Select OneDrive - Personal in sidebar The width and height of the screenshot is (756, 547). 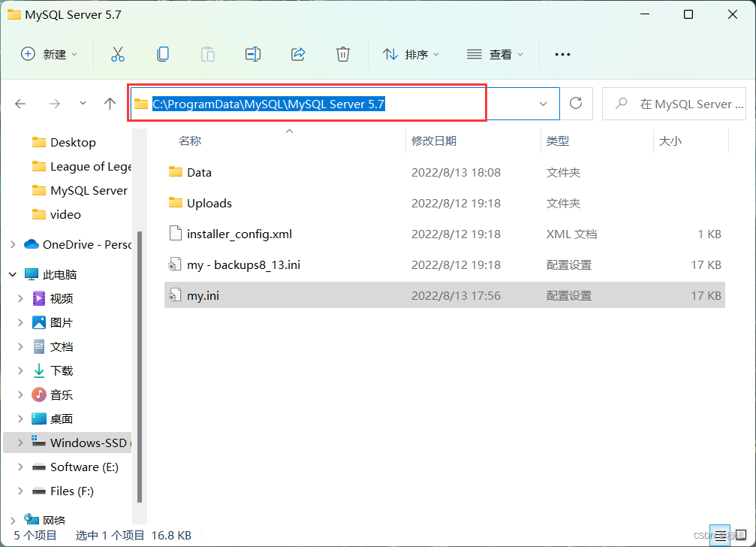pyautogui.click(x=78, y=244)
